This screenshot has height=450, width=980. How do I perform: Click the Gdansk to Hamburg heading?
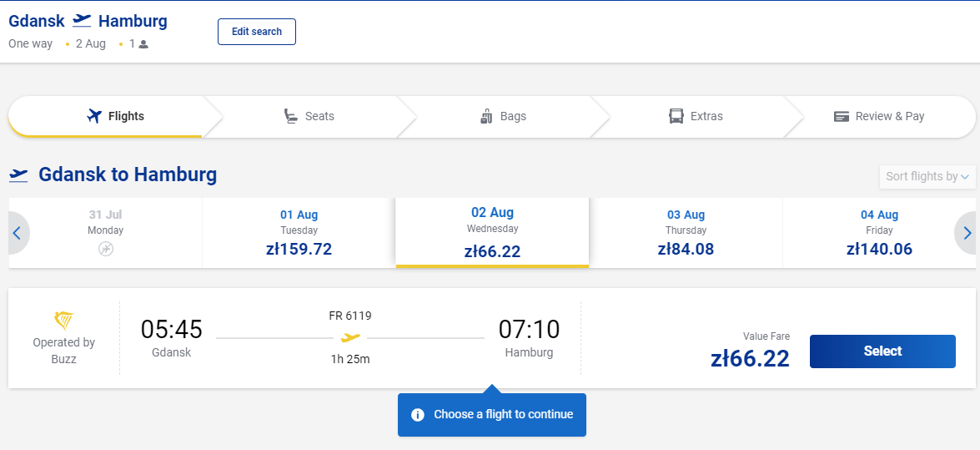click(128, 174)
